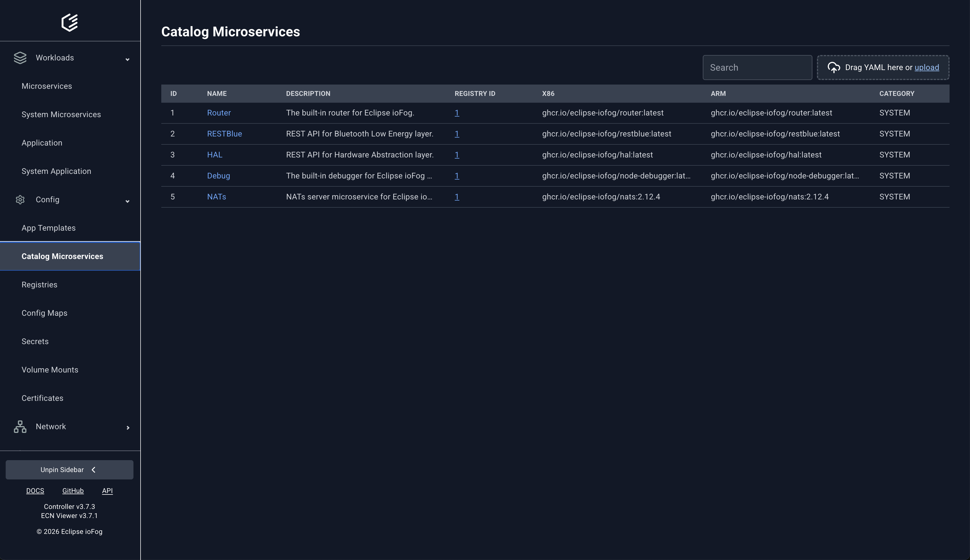Open the Microservices page
The image size is (970, 560).
click(x=47, y=86)
